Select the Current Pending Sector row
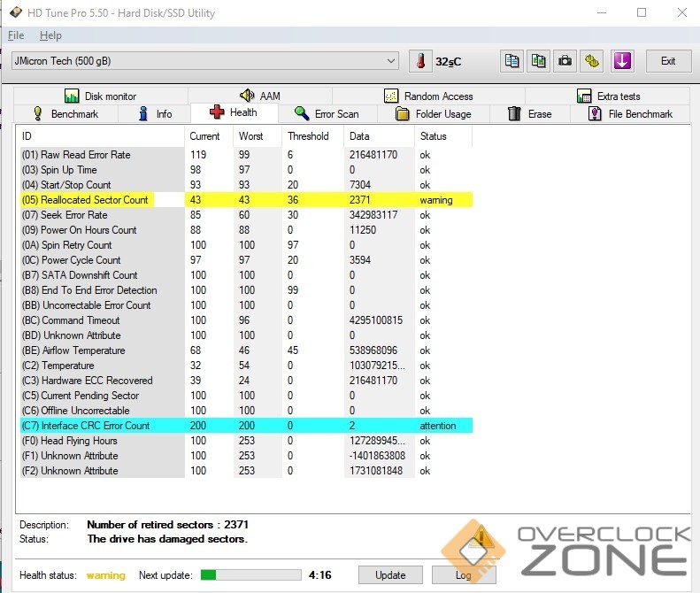The height and width of the screenshot is (593, 700). (246, 396)
